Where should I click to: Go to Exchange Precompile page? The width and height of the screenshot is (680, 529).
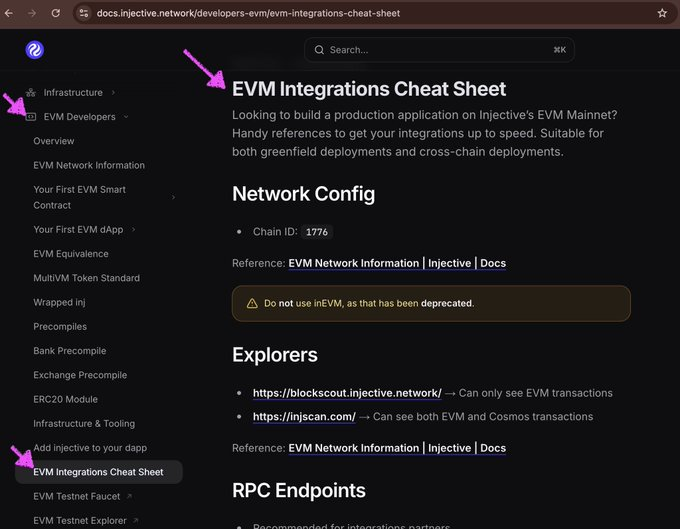coord(80,375)
